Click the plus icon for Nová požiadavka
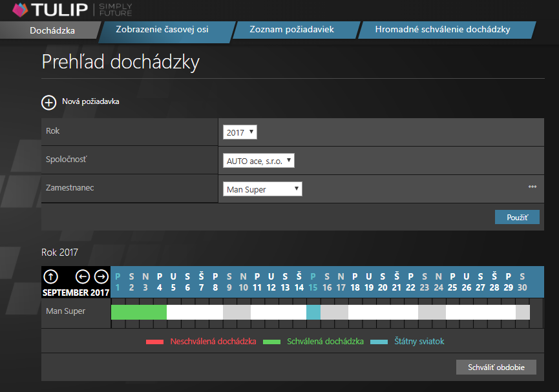Viewport: 559px width, 392px height. [49, 102]
